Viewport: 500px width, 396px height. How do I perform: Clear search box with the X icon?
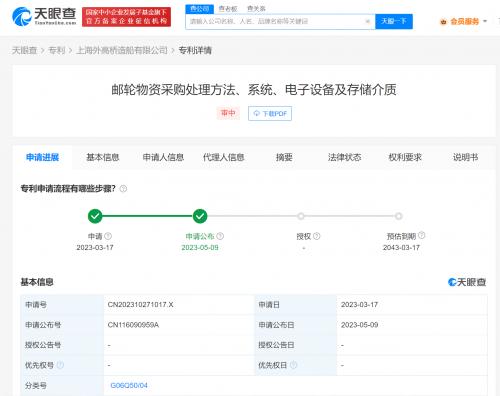(x=367, y=21)
